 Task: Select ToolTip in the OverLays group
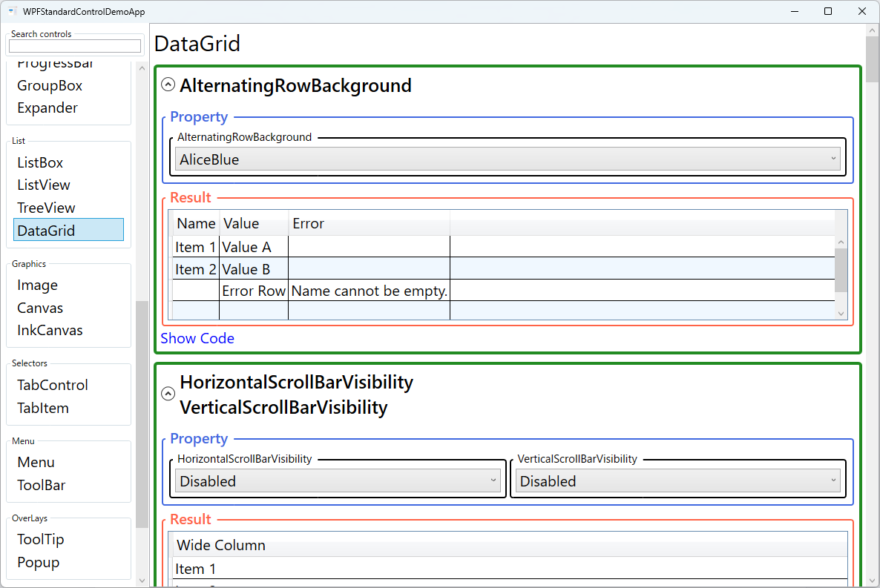click(x=41, y=539)
